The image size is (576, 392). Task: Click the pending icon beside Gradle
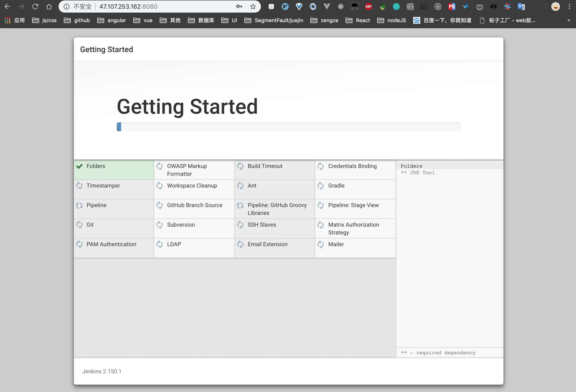click(x=321, y=186)
